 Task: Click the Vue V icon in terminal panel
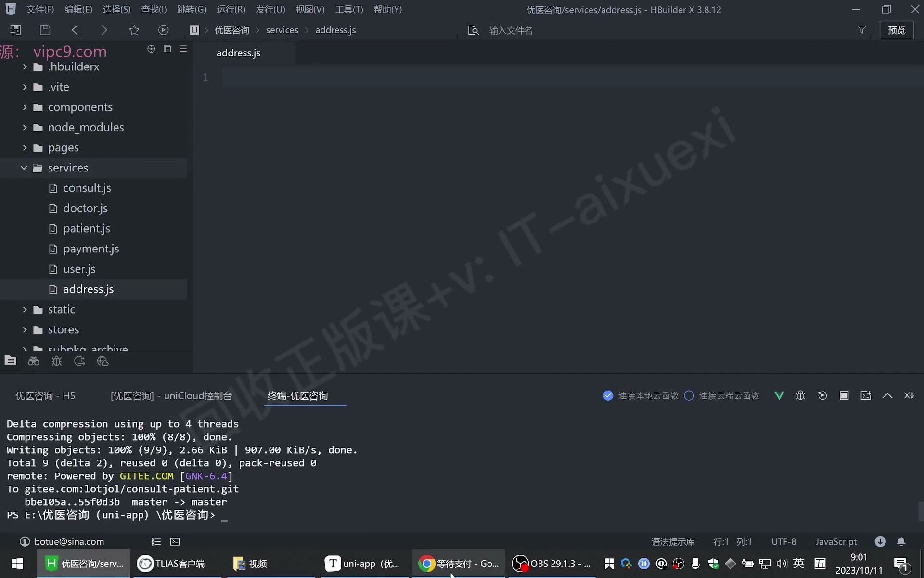click(779, 395)
